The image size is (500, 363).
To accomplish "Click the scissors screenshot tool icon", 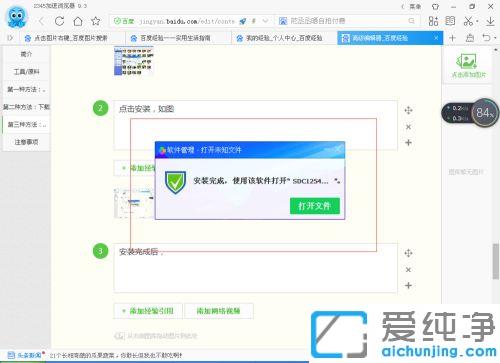I will coord(468,21).
